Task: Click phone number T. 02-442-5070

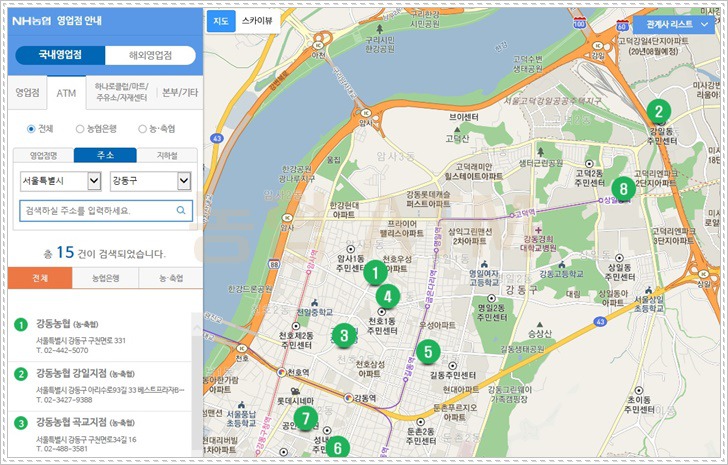Action: point(62,350)
